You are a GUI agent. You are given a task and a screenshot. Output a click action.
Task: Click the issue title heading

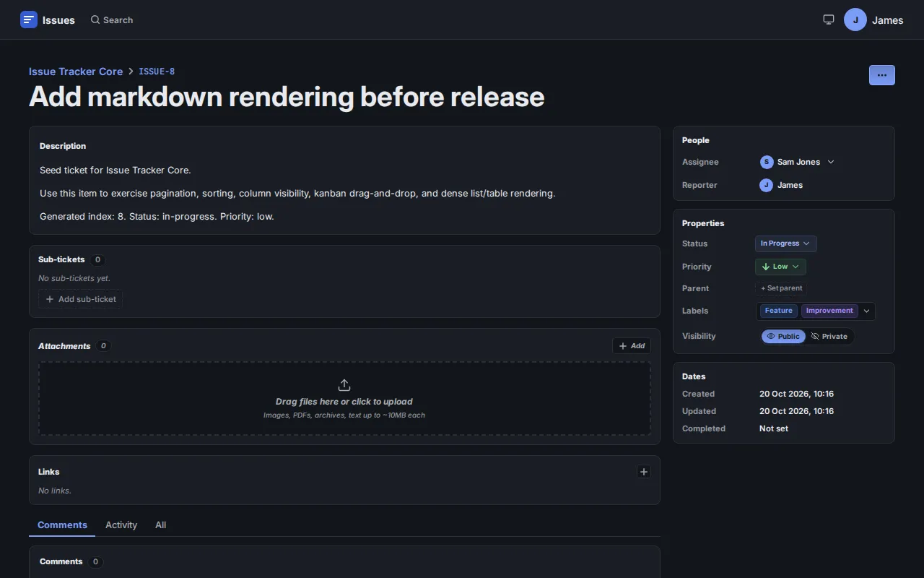click(x=287, y=97)
